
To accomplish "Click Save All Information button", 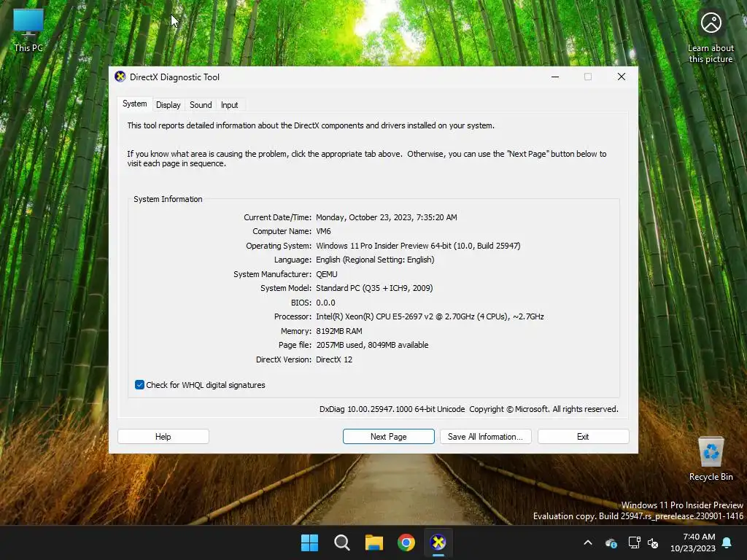I will point(485,437).
